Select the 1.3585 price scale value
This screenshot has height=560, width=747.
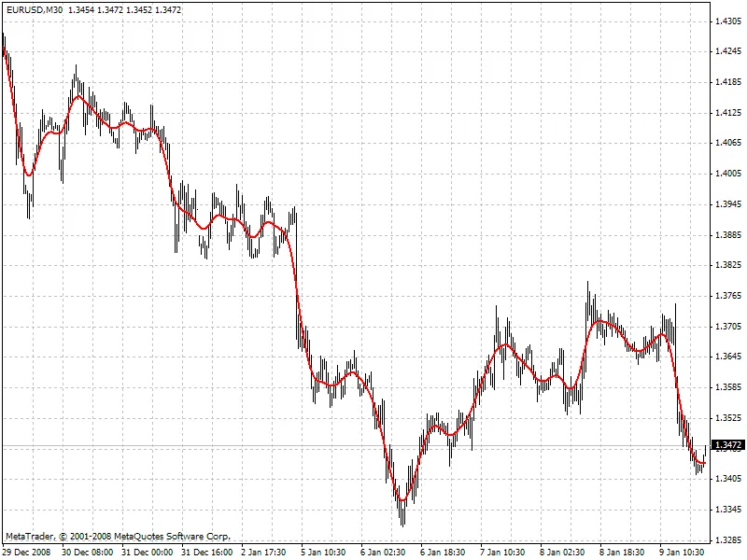(x=727, y=387)
